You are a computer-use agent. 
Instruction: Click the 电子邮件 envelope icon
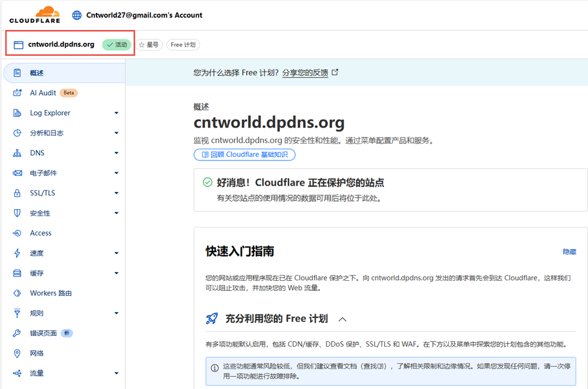[17, 173]
